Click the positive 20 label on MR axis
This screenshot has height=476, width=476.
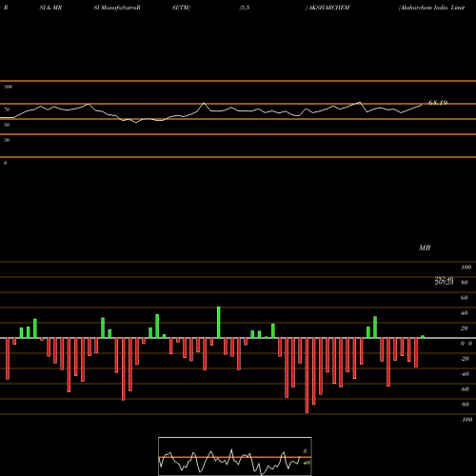464,328
